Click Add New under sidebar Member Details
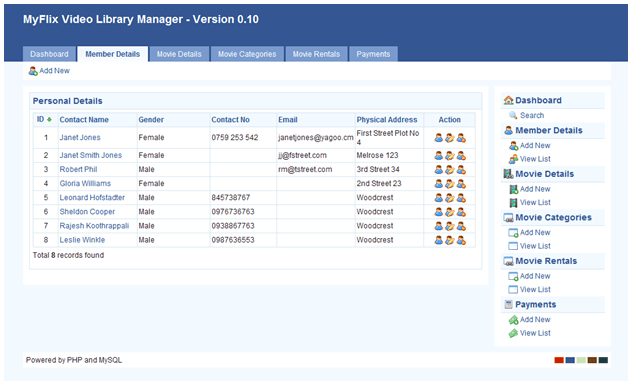The height and width of the screenshot is (388, 632). (x=530, y=145)
